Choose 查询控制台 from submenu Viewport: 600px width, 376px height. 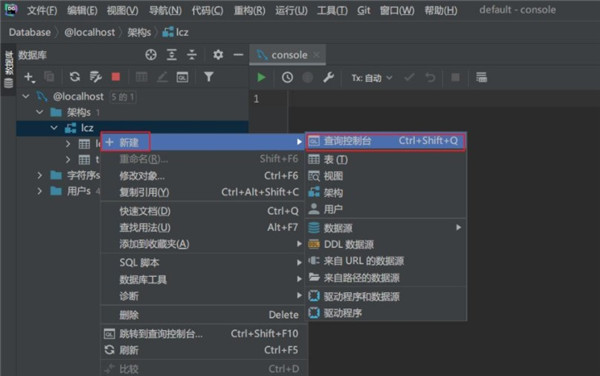(x=386, y=141)
